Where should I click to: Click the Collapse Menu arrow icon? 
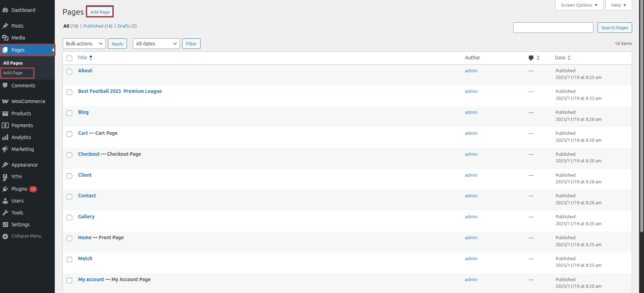(5, 236)
